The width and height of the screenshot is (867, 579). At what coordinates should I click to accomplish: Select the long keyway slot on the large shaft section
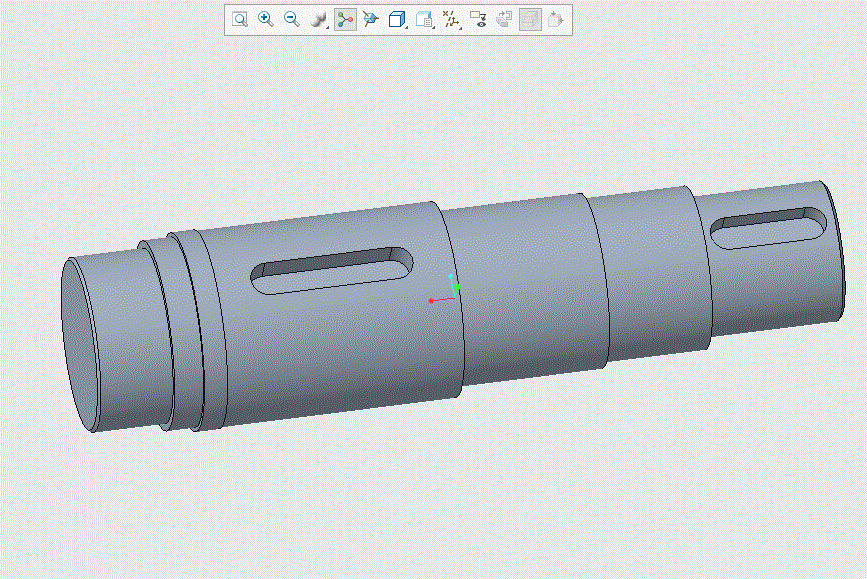click(332, 270)
